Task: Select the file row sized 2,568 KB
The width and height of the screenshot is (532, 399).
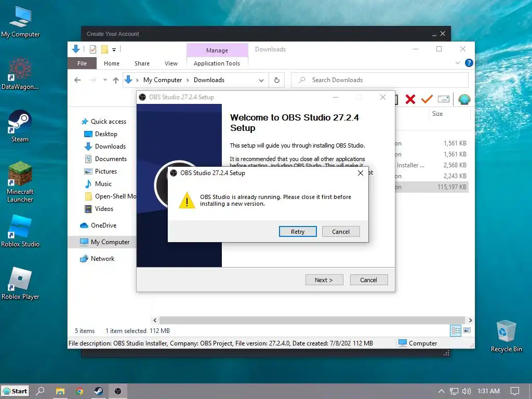Action: tap(432, 165)
